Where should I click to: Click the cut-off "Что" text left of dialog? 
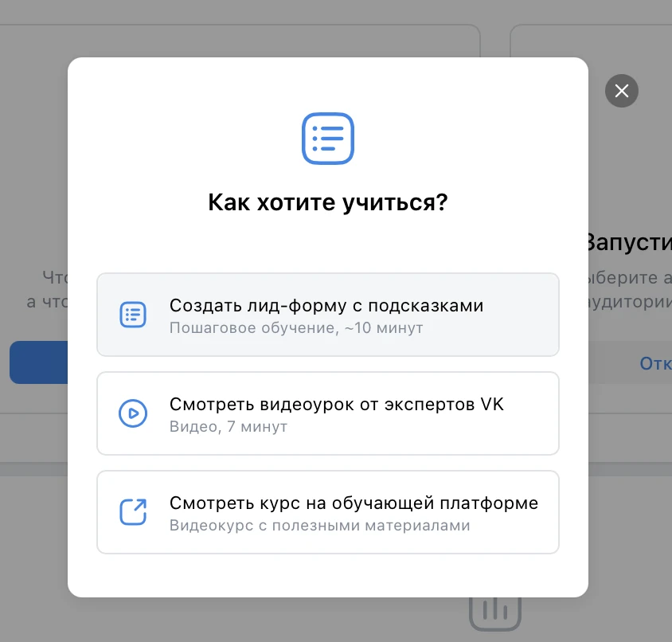click(55, 278)
